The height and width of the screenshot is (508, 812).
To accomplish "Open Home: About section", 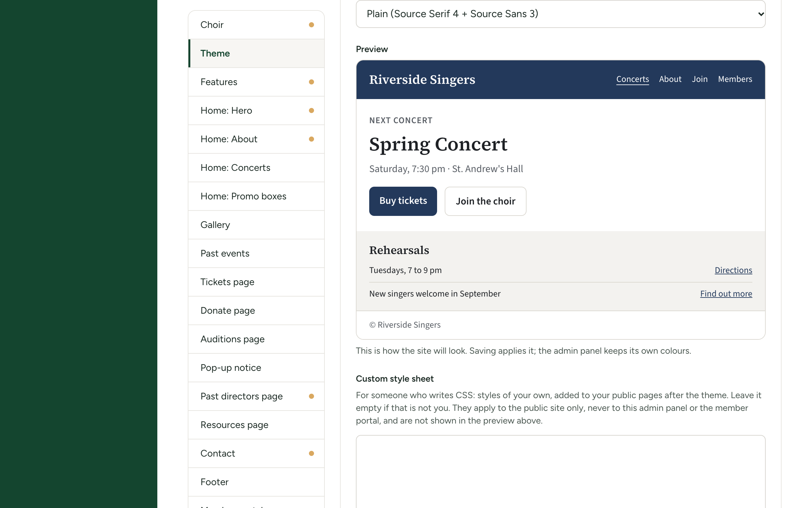I will pos(256,139).
